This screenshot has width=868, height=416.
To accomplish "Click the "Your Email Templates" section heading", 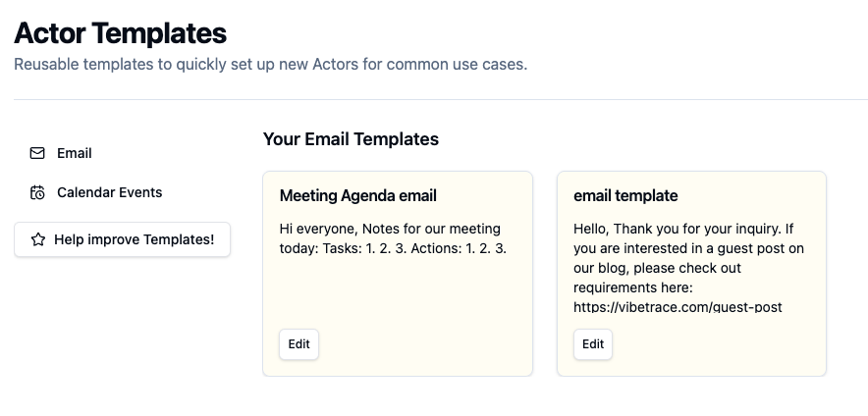I will point(351,139).
